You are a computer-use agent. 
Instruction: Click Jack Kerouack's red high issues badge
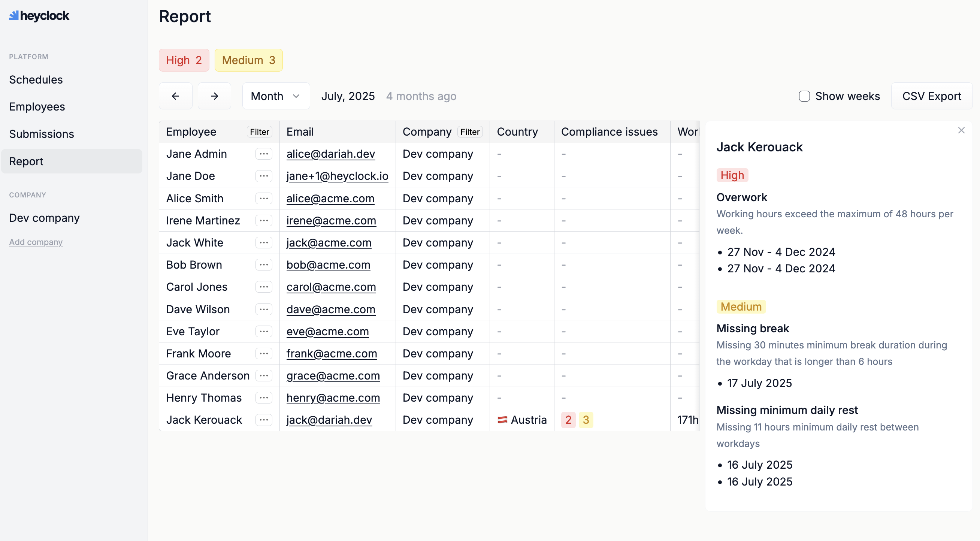568,420
